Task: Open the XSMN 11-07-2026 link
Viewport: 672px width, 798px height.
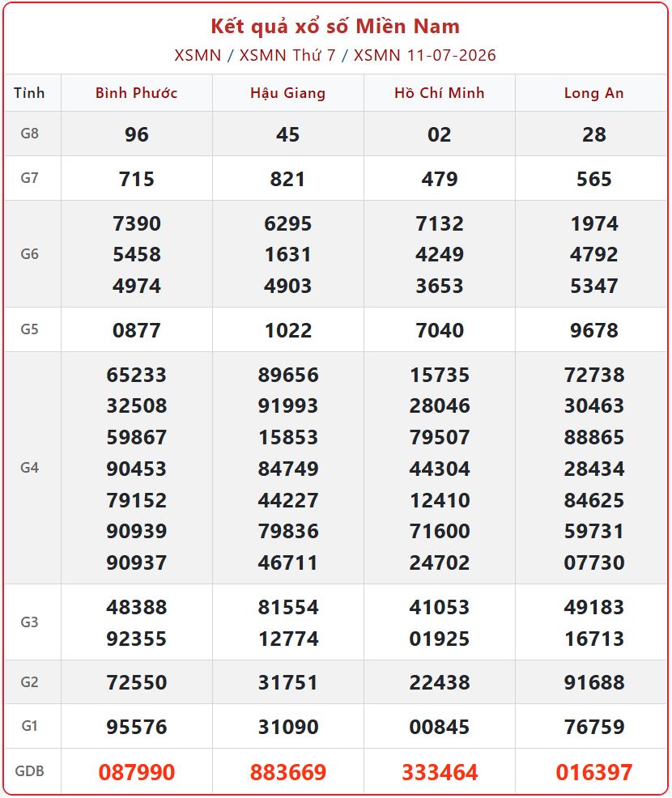Action: coord(424,55)
